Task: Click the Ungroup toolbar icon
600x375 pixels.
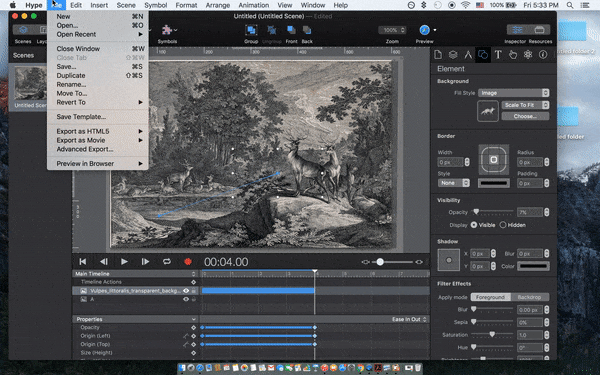Action: pos(272,30)
